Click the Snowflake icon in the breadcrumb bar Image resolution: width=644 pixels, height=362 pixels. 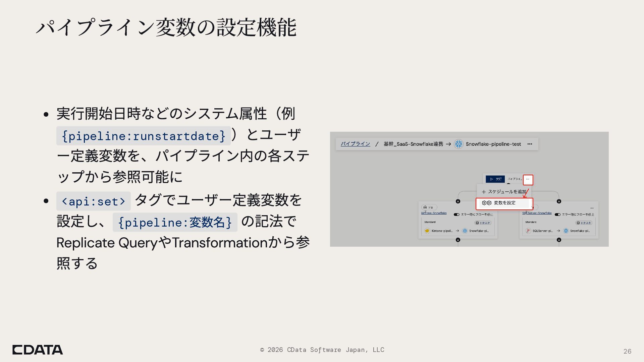(459, 144)
